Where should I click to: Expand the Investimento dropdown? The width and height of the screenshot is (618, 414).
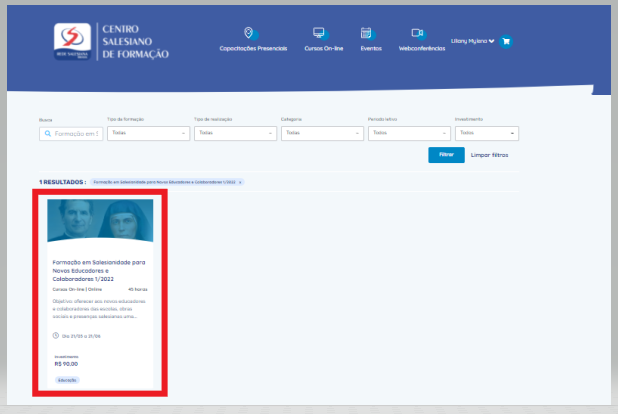pos(487,133)
